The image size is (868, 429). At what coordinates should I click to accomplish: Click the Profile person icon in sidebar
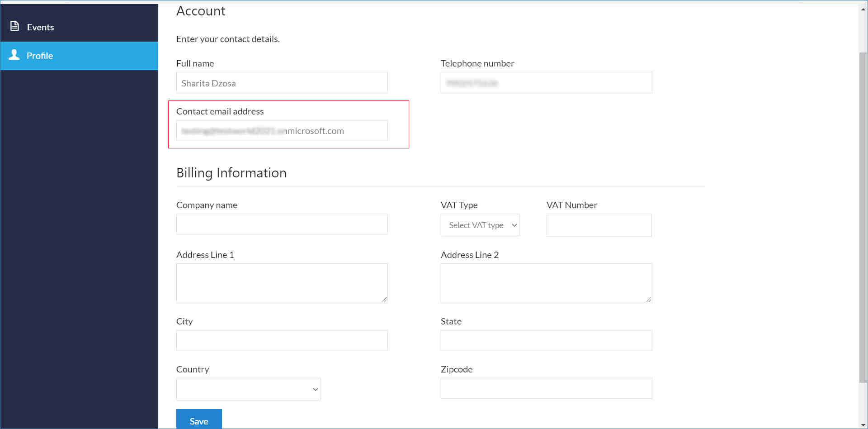point(14,55)
